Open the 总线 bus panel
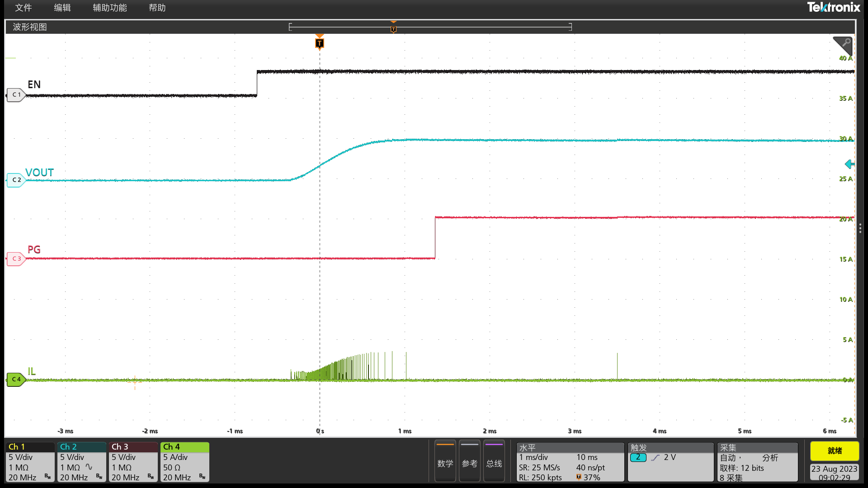 pyautogui.click(x=494, y=462)
